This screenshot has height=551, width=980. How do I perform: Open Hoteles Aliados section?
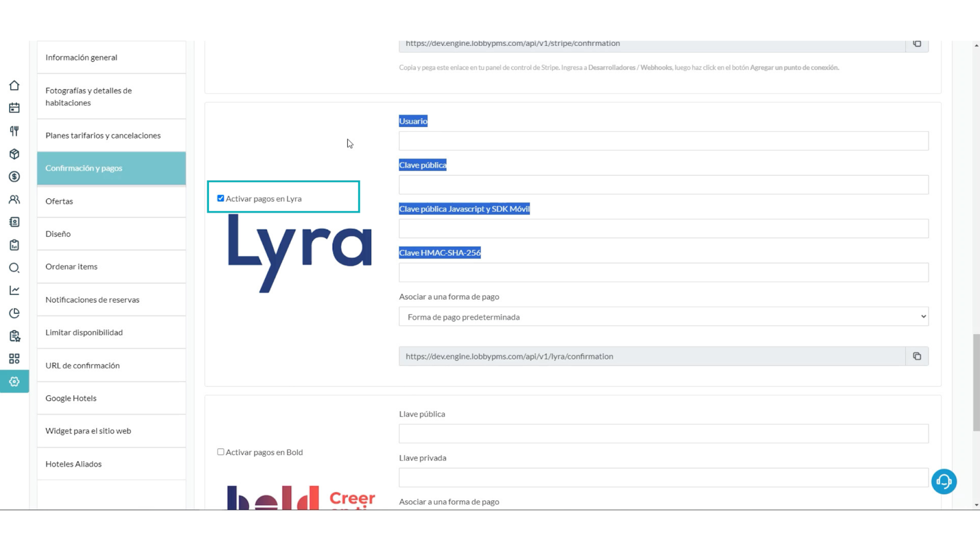click(x=111, y=464)
